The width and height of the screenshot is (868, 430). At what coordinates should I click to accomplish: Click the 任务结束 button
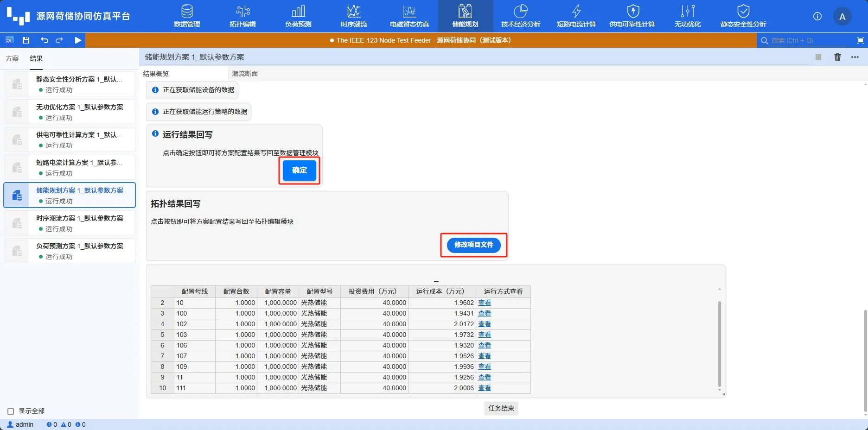tap(501, 408)
